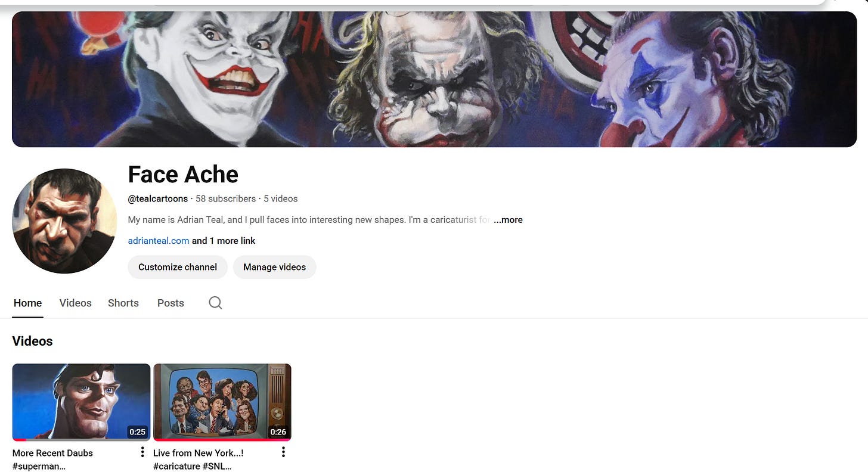Click the red progress bar under SNL video

click(x=222, y=440)
